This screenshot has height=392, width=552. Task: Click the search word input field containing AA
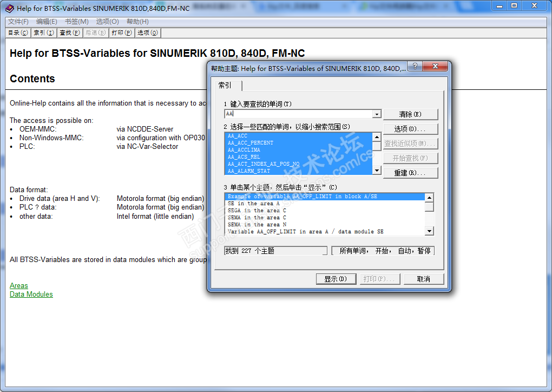click(299, 114)
